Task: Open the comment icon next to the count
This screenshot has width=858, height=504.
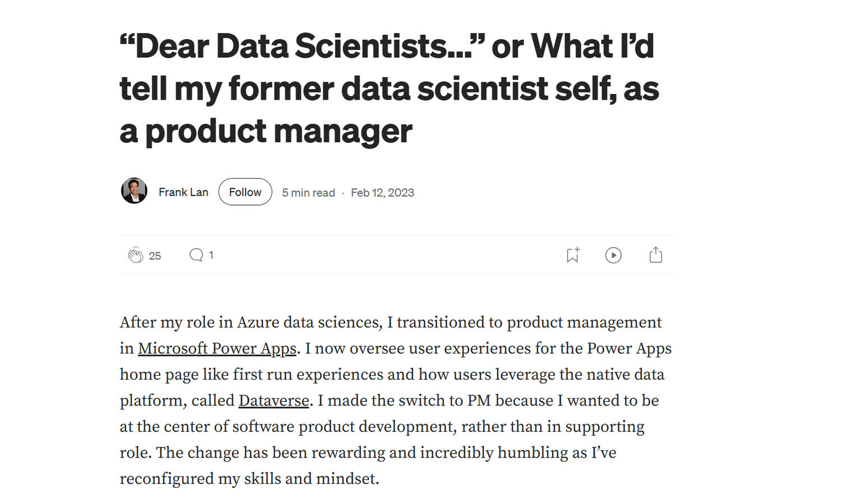Action: 196,255
